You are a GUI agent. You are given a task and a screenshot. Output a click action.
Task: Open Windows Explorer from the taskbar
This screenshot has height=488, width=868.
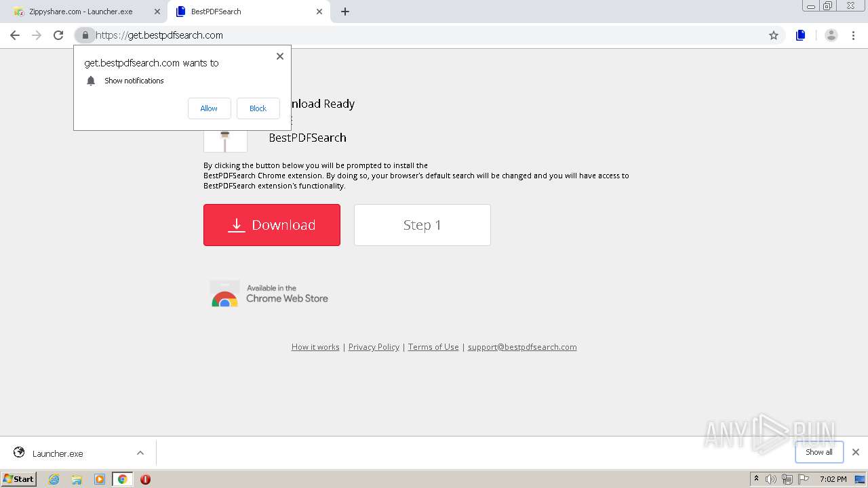(x=77, y=479)
